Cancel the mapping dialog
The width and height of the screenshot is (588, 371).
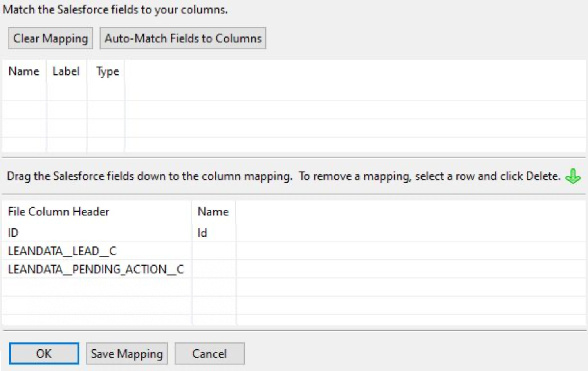click(x=209, y=354)
